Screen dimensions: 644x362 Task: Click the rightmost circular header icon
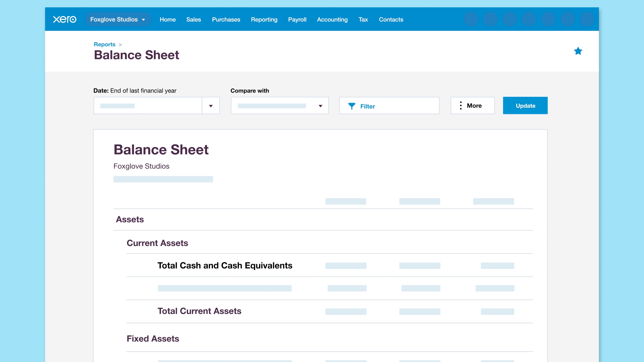click(587, 19)
